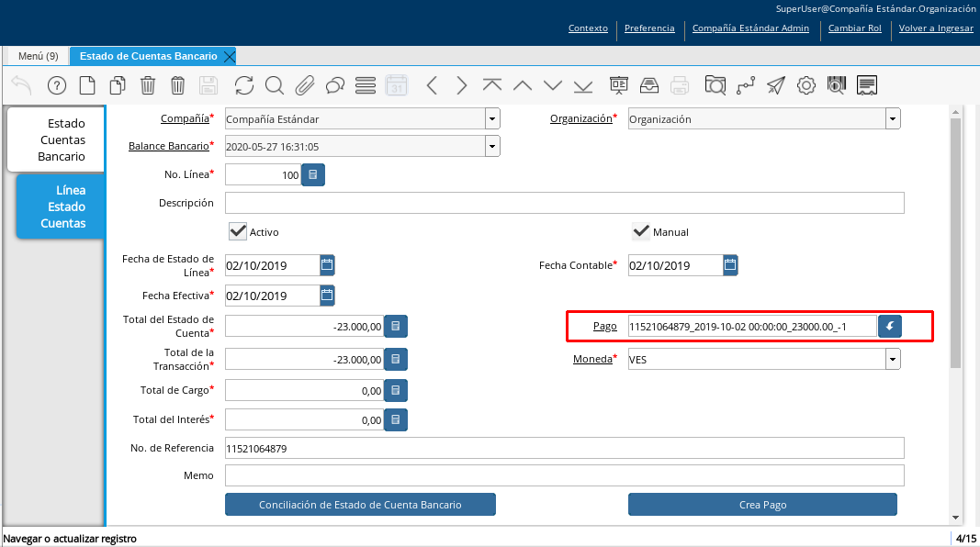980x547 pixels.
Task: Open the Balance Bancario dropdown
Action: [x=492, y=146]
